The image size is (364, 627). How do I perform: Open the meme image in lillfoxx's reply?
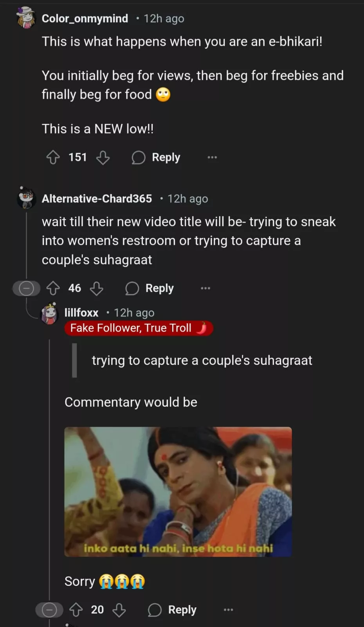pyautogui.click(x=178, y=491)
